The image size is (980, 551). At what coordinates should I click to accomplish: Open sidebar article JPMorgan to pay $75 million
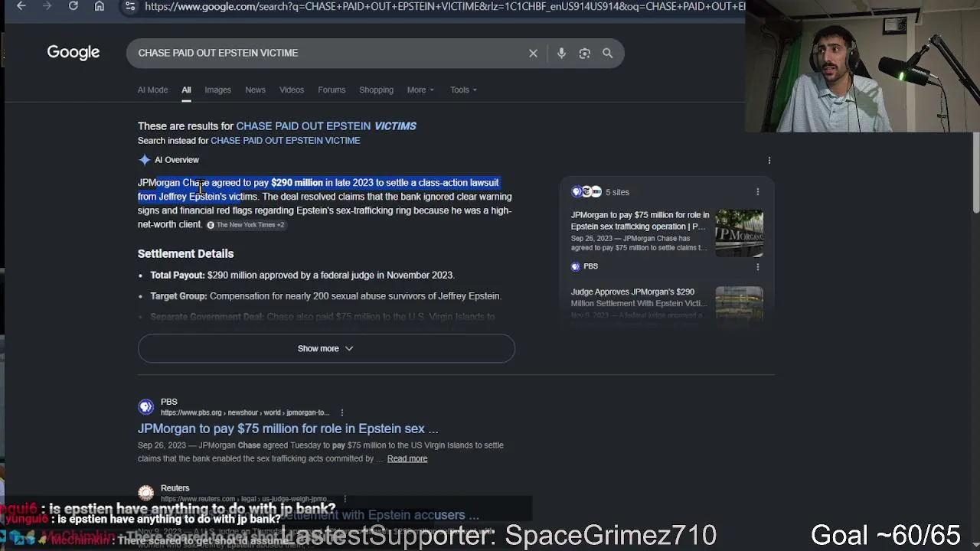640,220
